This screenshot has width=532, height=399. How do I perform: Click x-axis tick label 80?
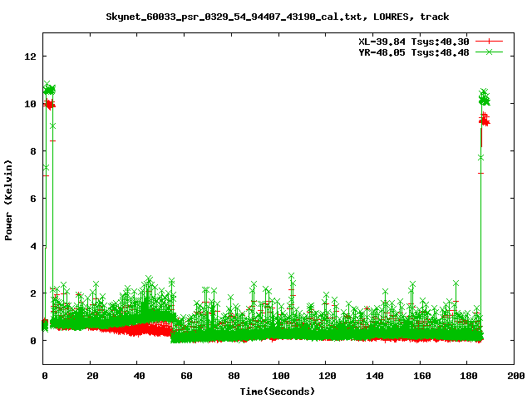coord(234,376)
